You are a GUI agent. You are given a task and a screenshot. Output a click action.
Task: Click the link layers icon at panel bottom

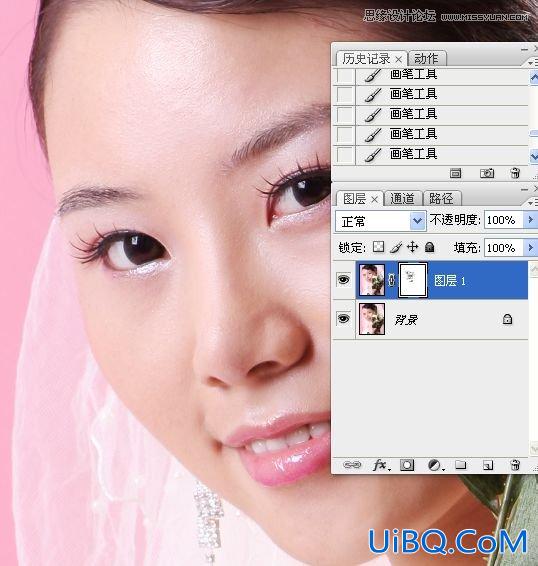(352, 465)
